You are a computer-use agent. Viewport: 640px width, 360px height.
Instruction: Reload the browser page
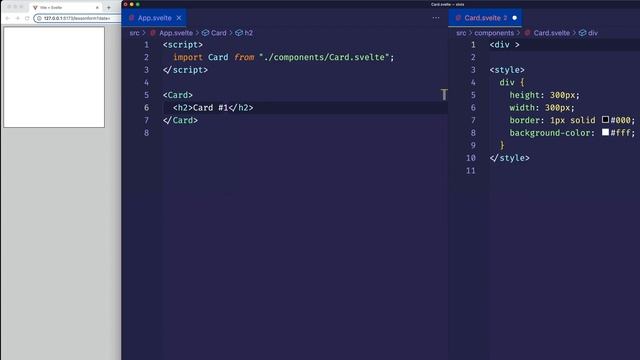(27, 18)
